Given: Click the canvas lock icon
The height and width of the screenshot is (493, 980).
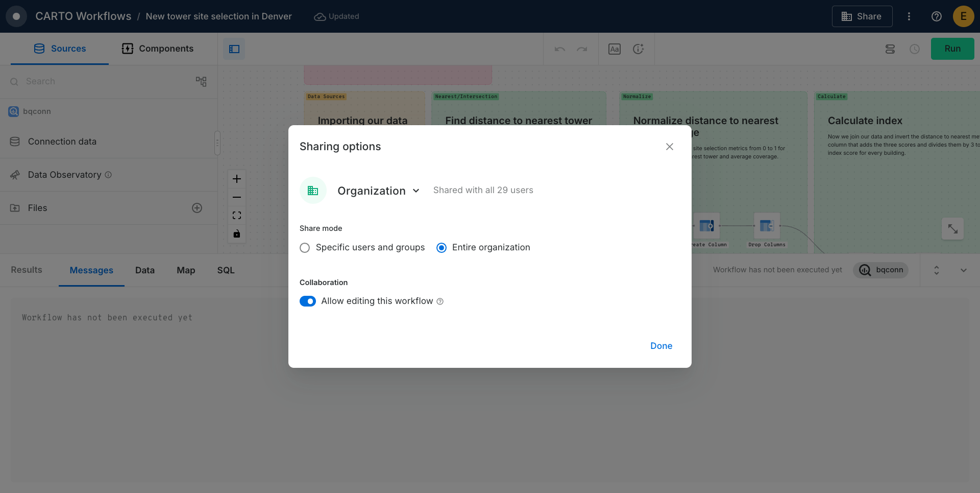Looking at the screenshot, I should (237, 234).
